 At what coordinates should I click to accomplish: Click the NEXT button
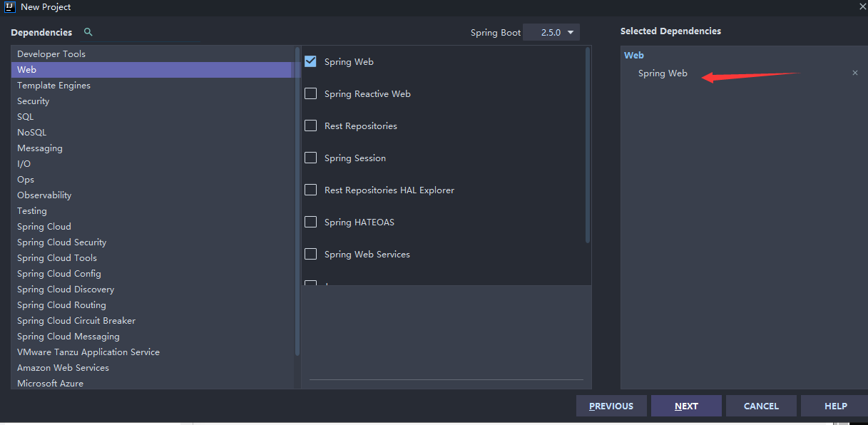point(686,406)
